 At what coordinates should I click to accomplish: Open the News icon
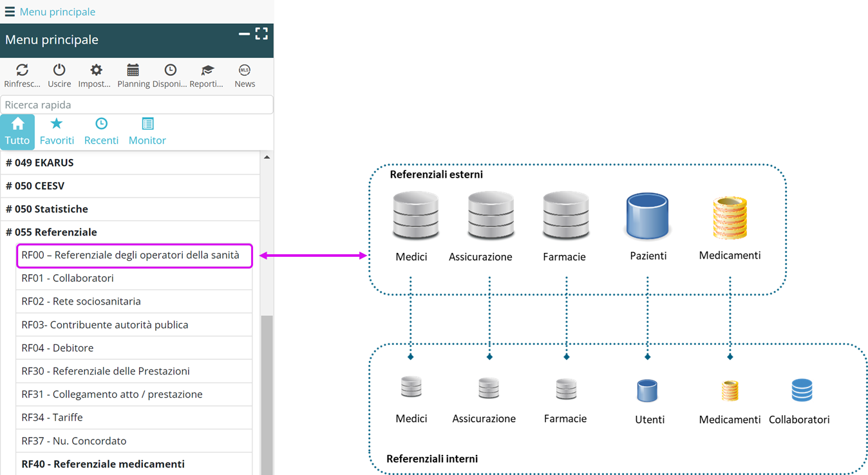(245, 70)
